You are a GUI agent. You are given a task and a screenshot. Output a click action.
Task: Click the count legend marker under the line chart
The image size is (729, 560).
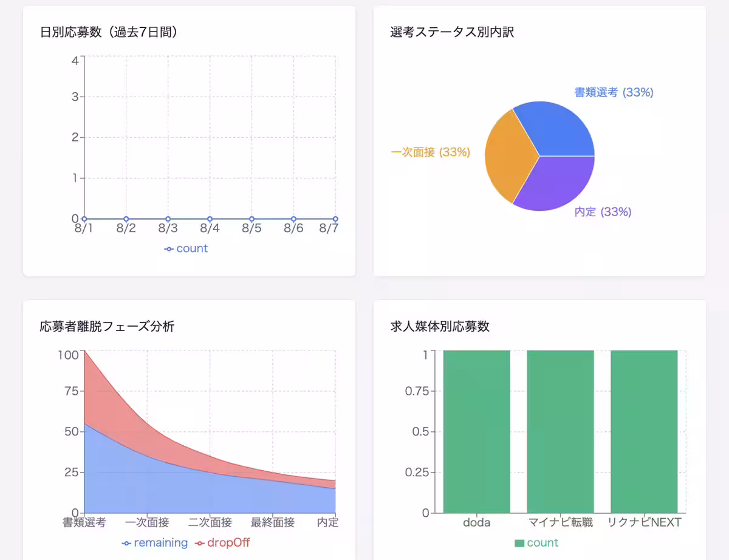click(168, 248)
